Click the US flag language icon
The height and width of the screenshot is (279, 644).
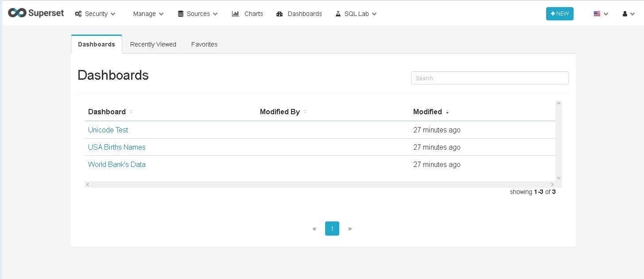click(x=597, y=14)
